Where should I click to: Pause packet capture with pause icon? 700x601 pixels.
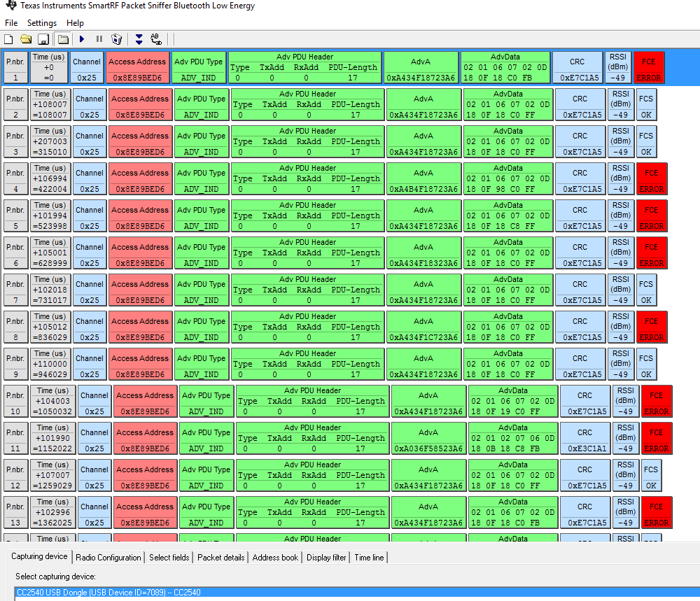click(99, 39)
